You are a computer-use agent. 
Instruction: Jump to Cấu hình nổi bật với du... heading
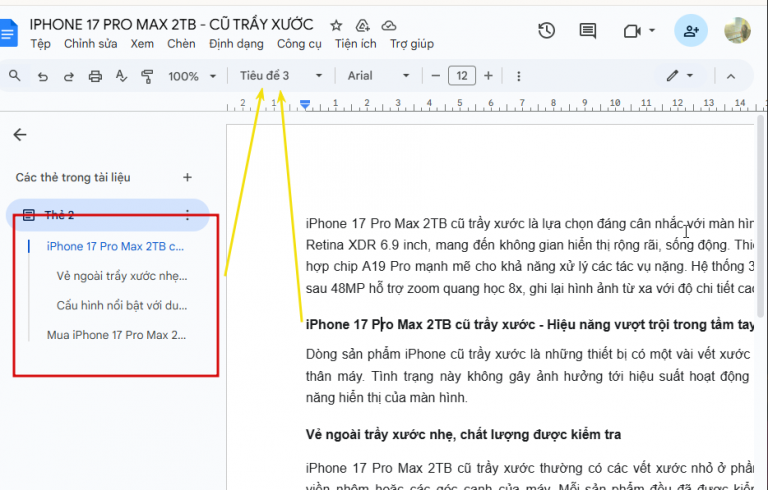coord(121,305)
